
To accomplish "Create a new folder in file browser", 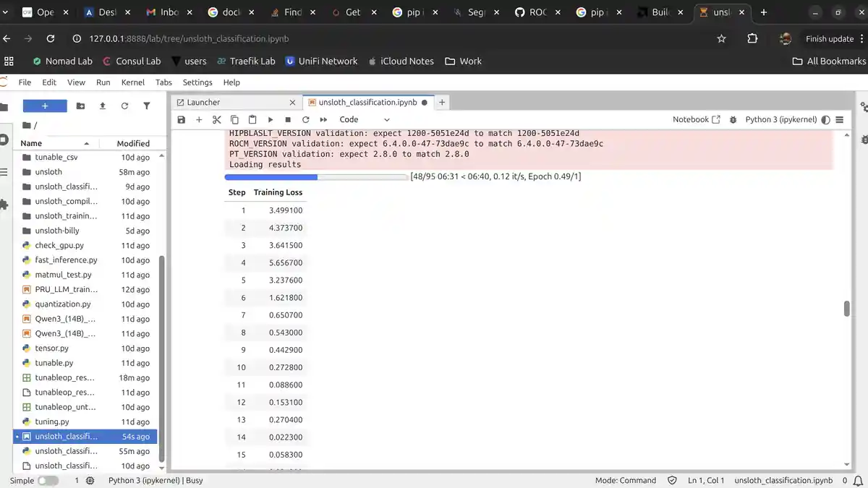I will (x=80, y=106).
